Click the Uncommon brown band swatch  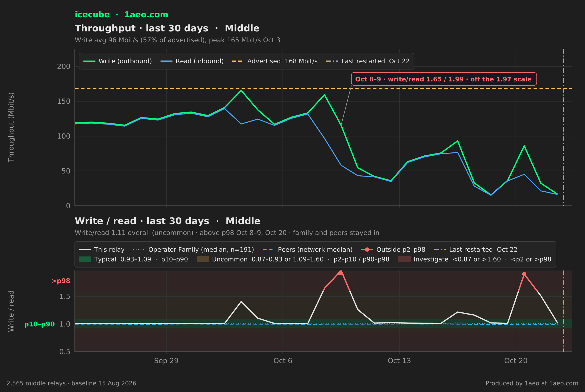(203, 259)
